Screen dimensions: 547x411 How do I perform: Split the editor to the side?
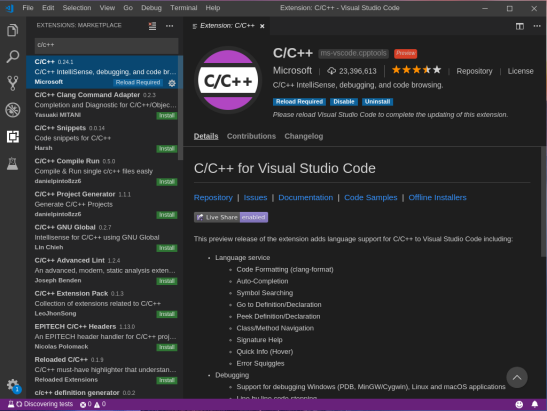tap(520, 26)
